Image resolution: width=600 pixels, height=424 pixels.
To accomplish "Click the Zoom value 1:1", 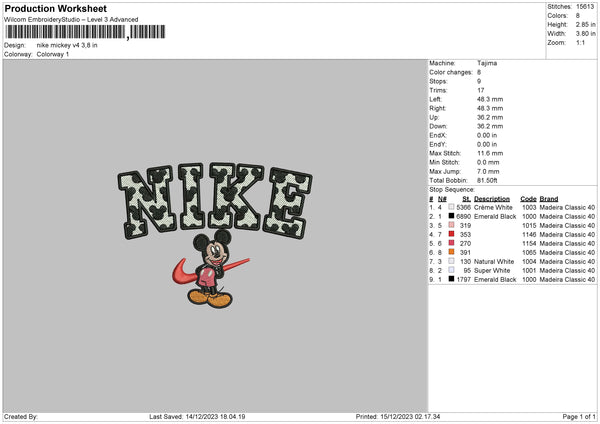I will point(580,42).
